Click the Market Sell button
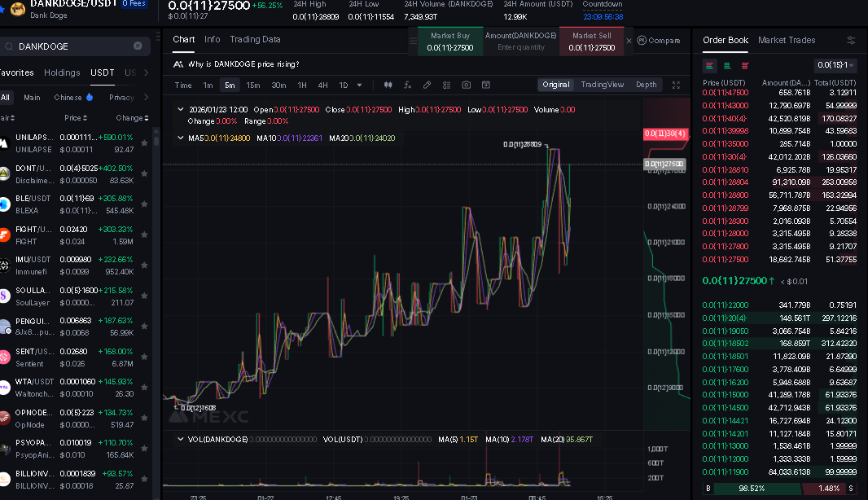The width and height of the screenshot is (868, 500). coord(592,42)
